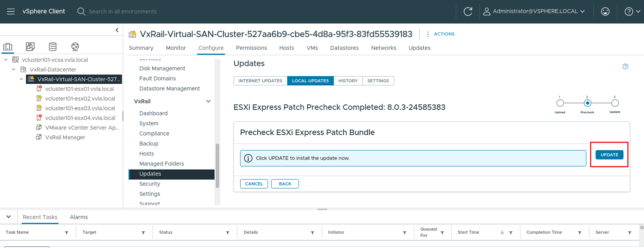Collapse the VxRail-Datacenter tree node
644x248 pixels.
click(14, 69)
